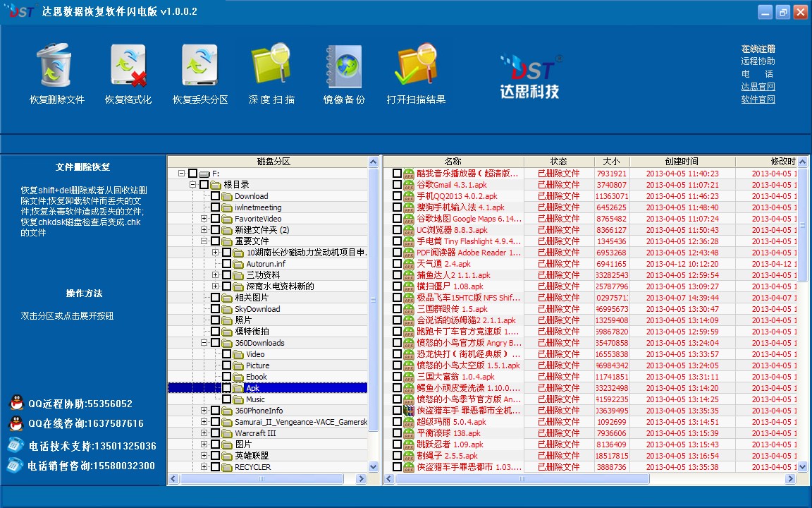812x508 pixels.
Task: Open the 在线注册 link
Action: [x=758, y=49]
